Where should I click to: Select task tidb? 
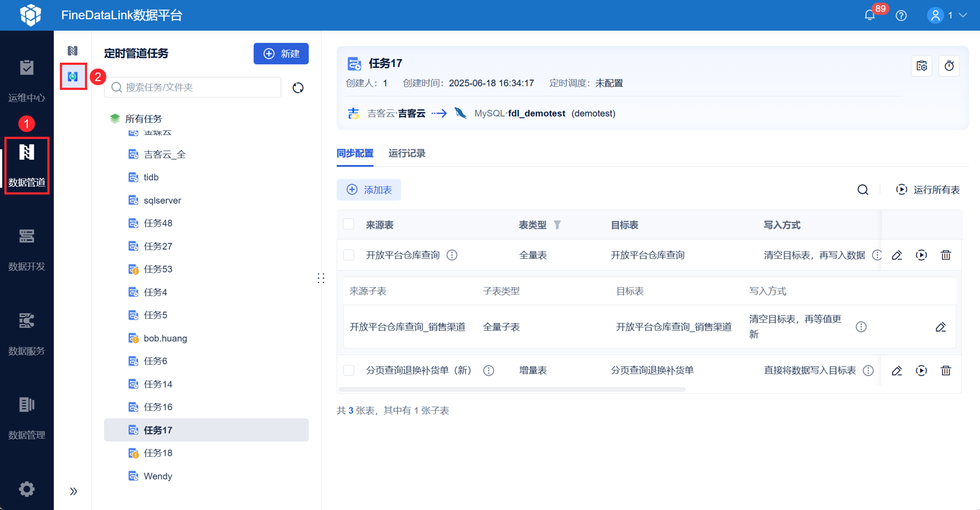(206, 177)
